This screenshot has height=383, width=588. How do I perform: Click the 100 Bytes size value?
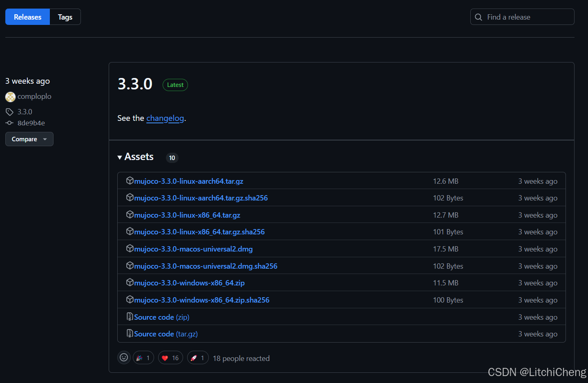click(448, 300)
